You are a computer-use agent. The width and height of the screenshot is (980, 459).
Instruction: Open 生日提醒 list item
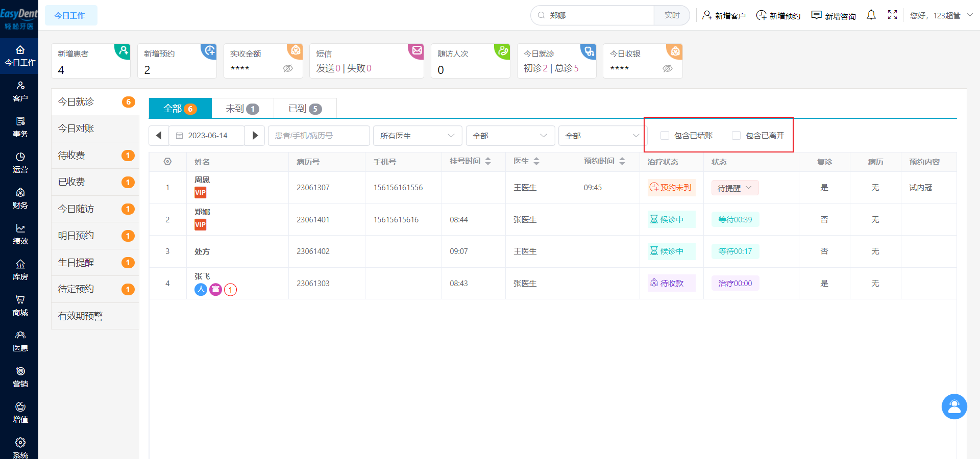(x=95, y=263)
